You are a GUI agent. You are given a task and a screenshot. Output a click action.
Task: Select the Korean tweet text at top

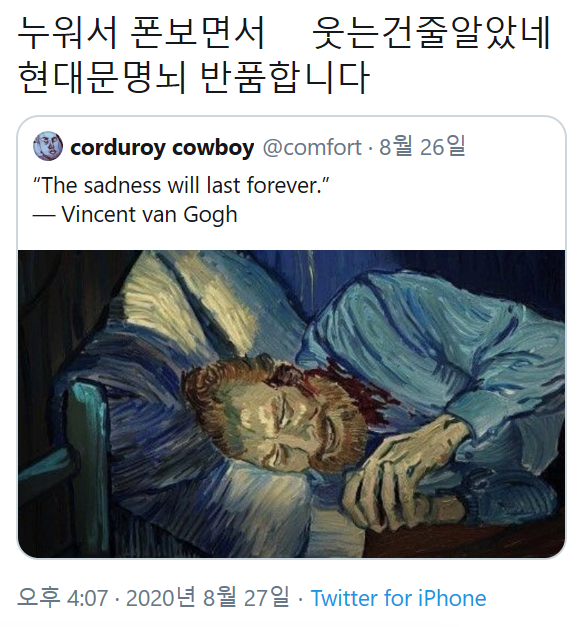coord(284,55)
